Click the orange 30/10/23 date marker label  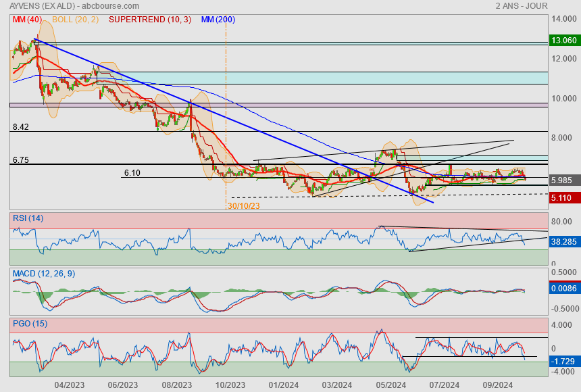click(x=244, y=206)
